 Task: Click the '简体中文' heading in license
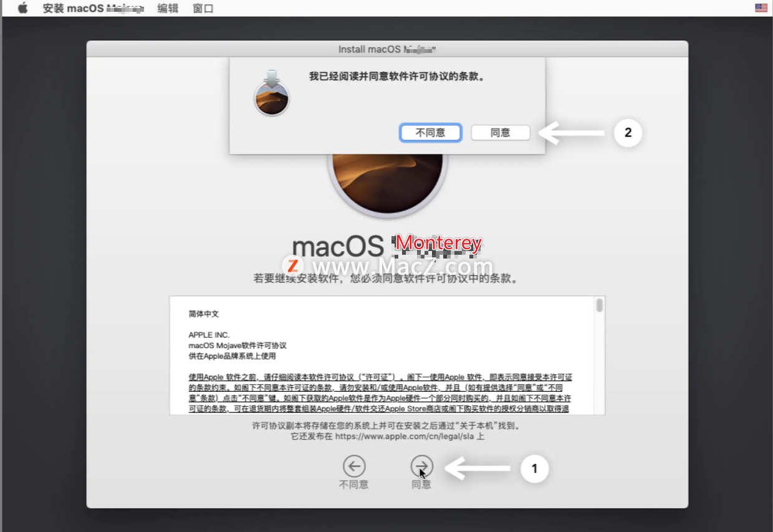[204, 314]
